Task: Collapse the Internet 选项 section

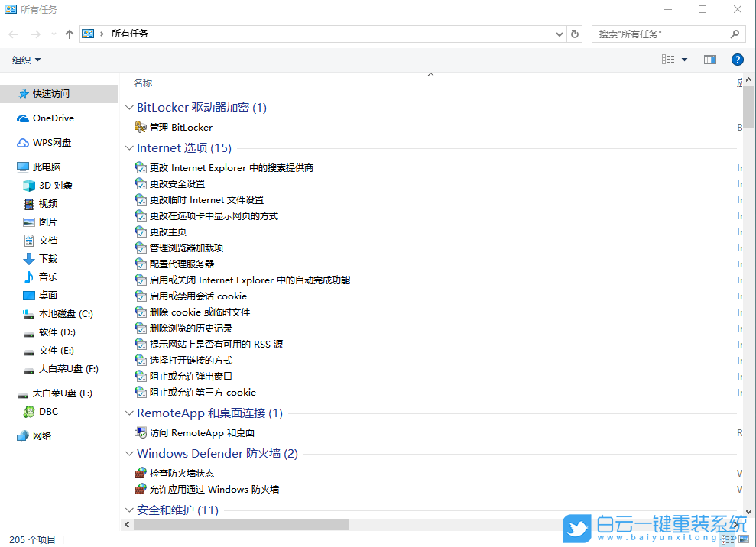Action: (128, 147)
